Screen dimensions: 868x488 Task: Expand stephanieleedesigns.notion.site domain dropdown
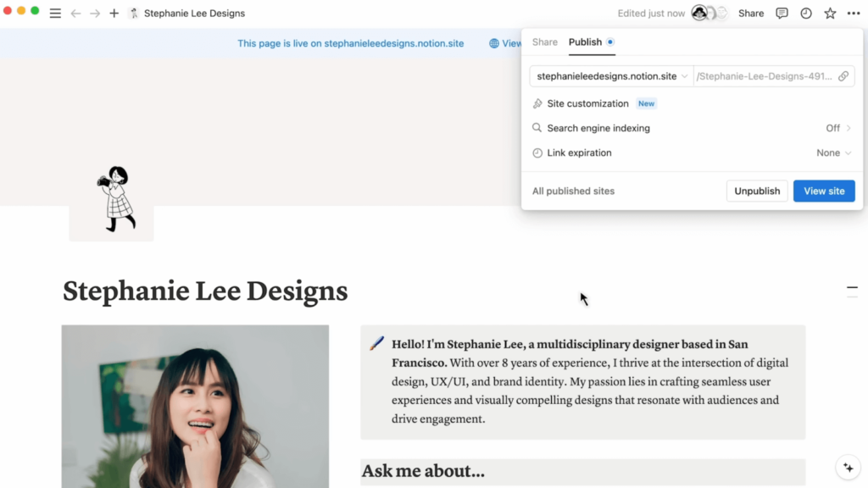612,76
